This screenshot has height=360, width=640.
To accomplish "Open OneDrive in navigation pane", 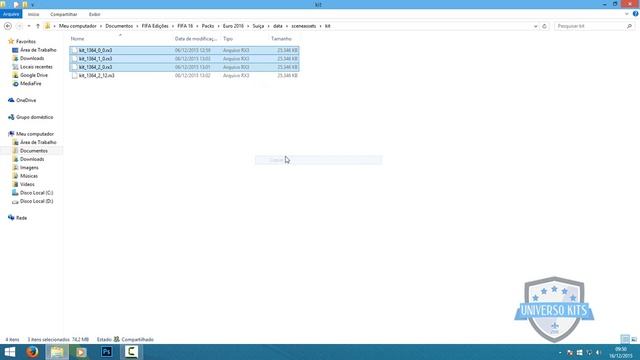I will click(x=26, y=100).
